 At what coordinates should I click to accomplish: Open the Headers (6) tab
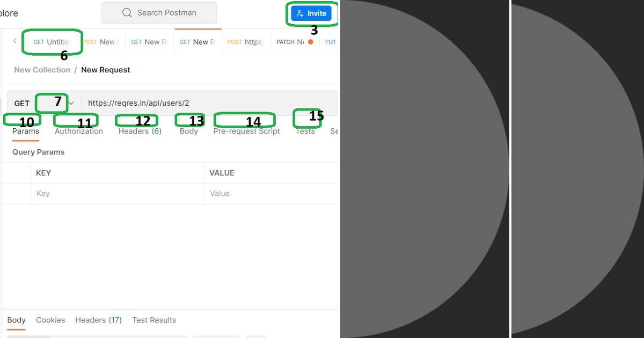(x=138, y=131)
